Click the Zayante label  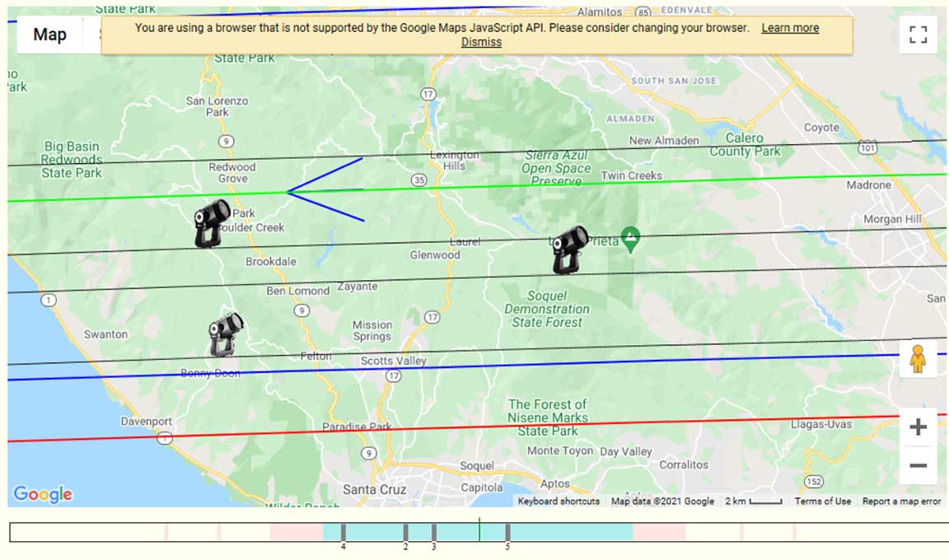pos(357,286)
